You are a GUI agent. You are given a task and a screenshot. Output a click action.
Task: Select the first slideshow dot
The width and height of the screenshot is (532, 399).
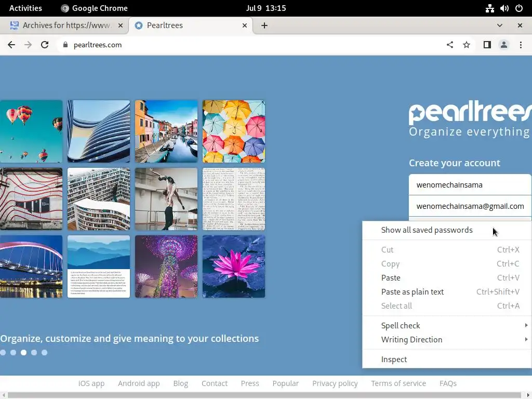3,353
